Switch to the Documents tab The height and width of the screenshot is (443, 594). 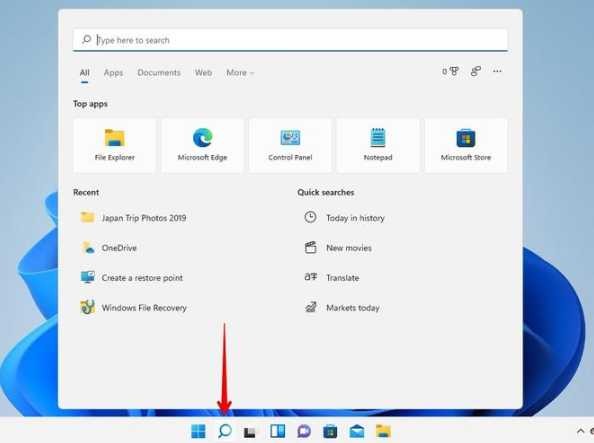coord(159,72)
